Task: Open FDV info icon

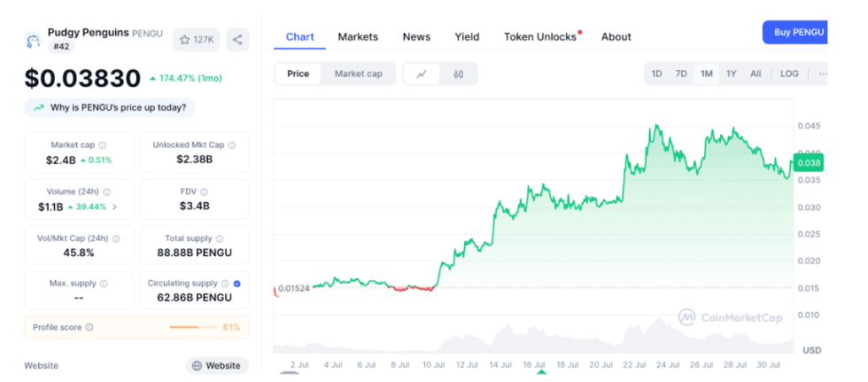Action: tap(205, 192)
